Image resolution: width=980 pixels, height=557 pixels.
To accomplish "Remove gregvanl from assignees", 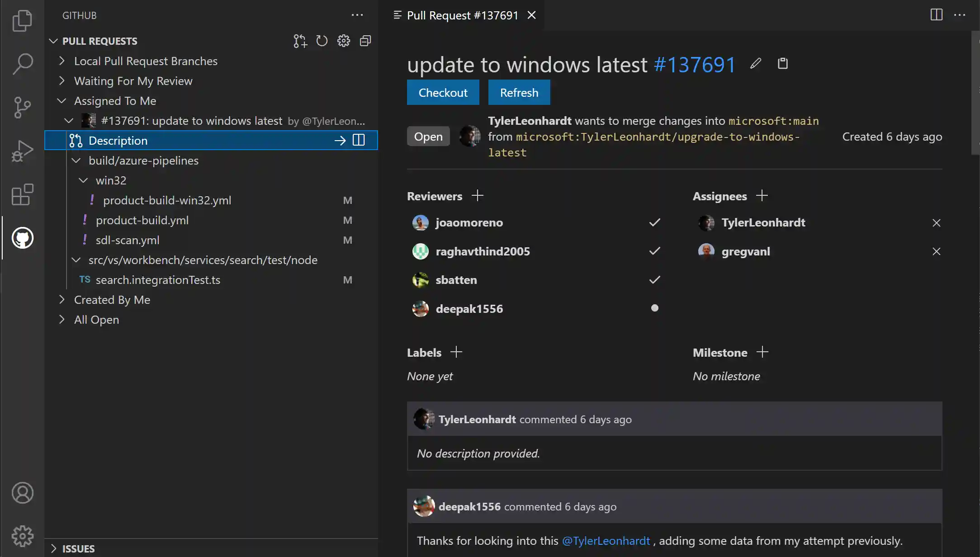I will [937, 251].
